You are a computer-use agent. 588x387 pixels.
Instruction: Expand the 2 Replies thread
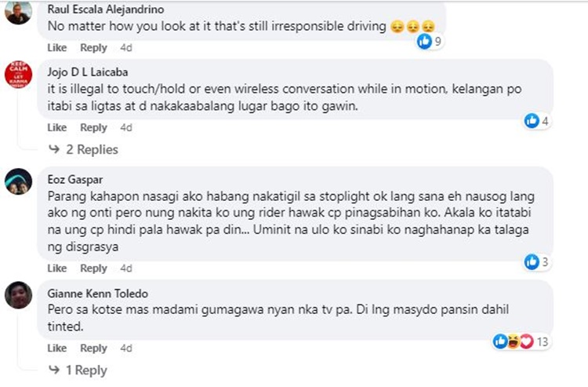coord(83,149)
